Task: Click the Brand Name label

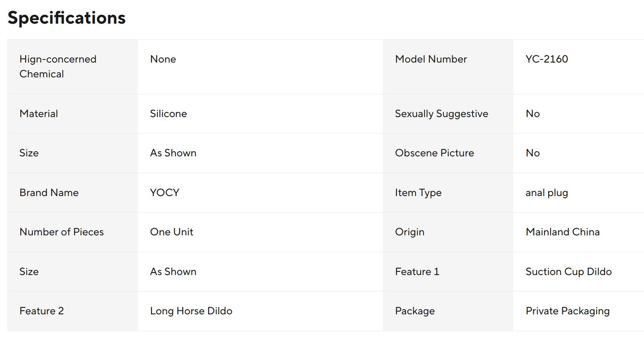Action: pos(49,192)
